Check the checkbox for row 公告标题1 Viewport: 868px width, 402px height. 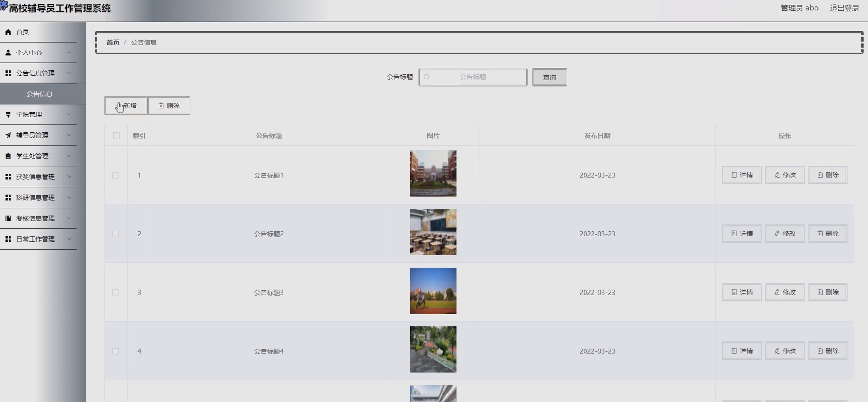coord(115,175)
